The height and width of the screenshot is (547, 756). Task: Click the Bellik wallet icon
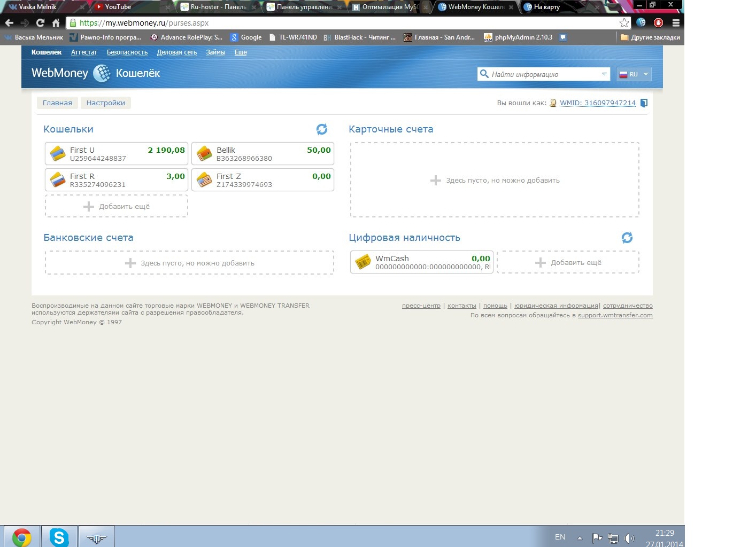[x=204, y=154]
